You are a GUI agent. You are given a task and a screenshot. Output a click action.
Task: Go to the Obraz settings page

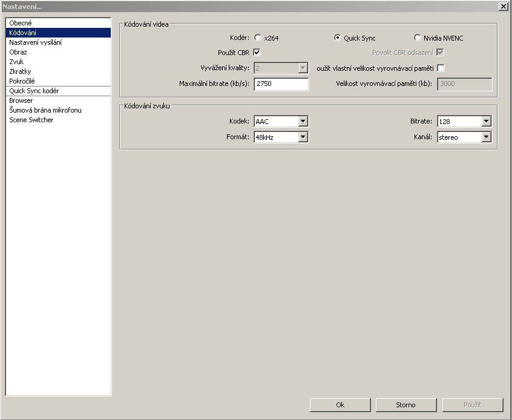pyautogui.click(x=18, y=52)
